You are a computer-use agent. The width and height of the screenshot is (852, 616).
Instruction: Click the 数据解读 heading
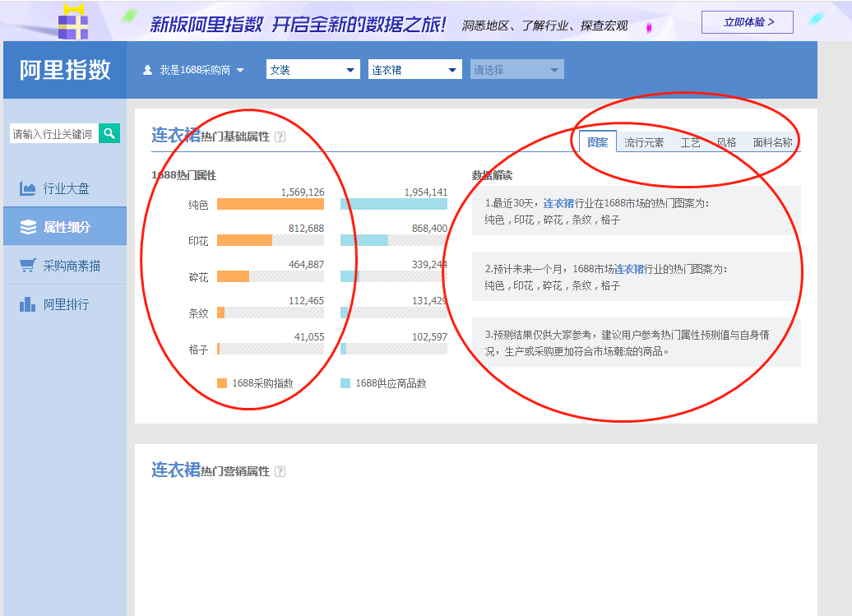[x=492, y=175]
